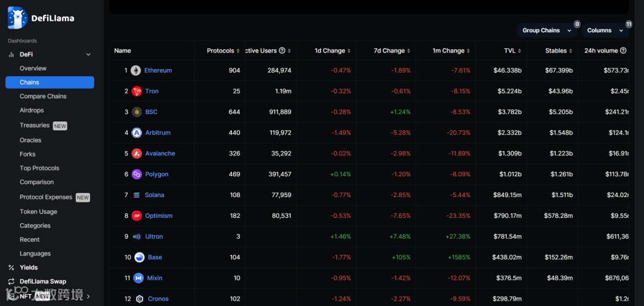
Task: Open Languages page
Action: point(35,254)
